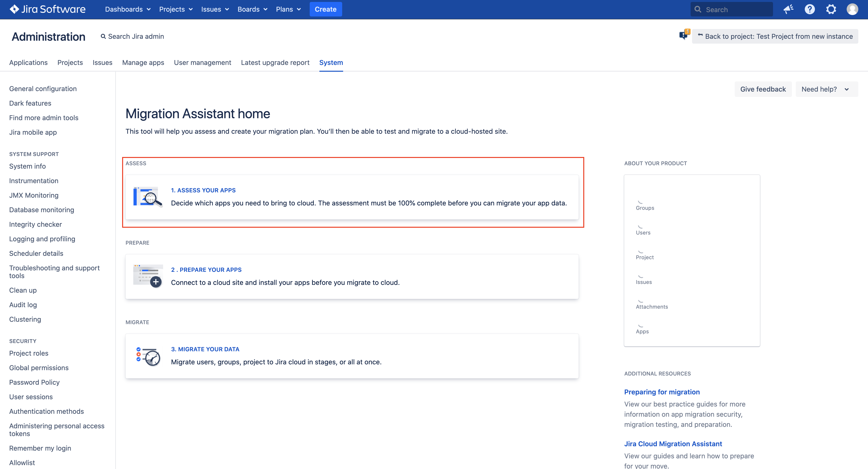The image size is (868, 469).
Task: Expand the Boards dropdown menu
Action: pyautogui.click(x=252, y=9)
